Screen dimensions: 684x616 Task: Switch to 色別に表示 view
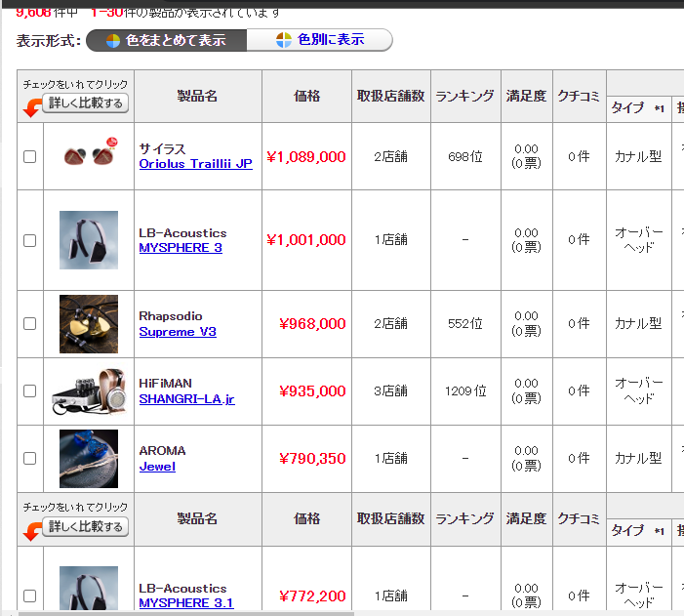click(x=320, y=40)
